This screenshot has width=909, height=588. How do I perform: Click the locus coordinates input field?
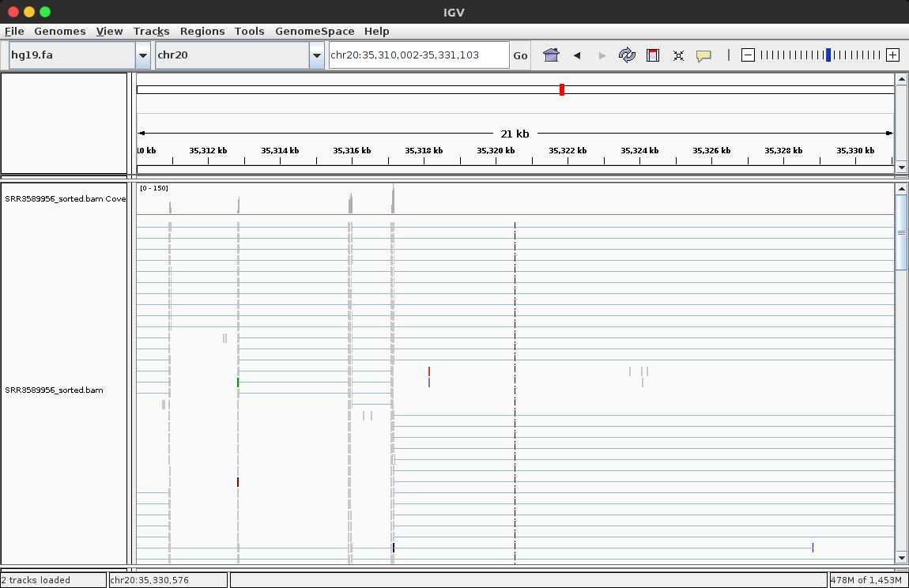click(x=419, y=55)
